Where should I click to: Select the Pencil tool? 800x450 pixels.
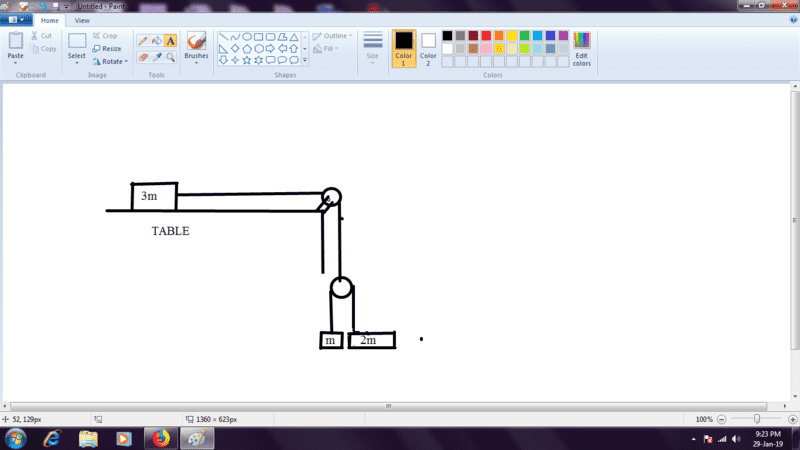click(x=142, y=41)
